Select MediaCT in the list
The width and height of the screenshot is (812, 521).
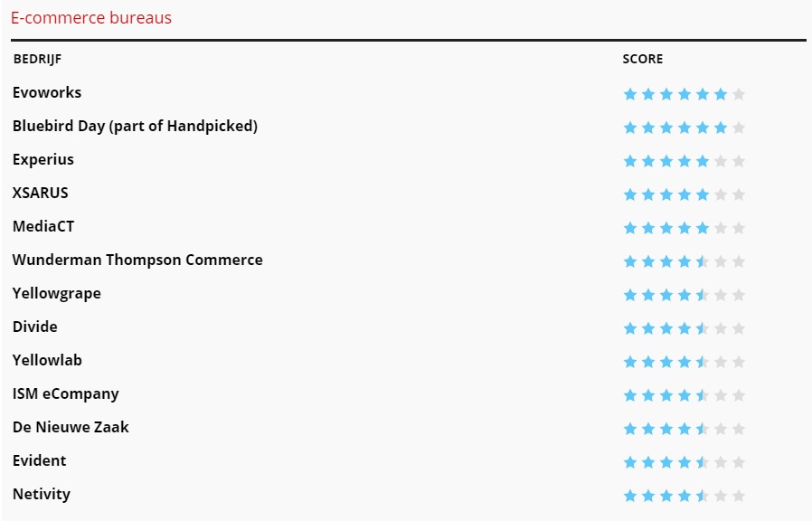click(43, 227)
